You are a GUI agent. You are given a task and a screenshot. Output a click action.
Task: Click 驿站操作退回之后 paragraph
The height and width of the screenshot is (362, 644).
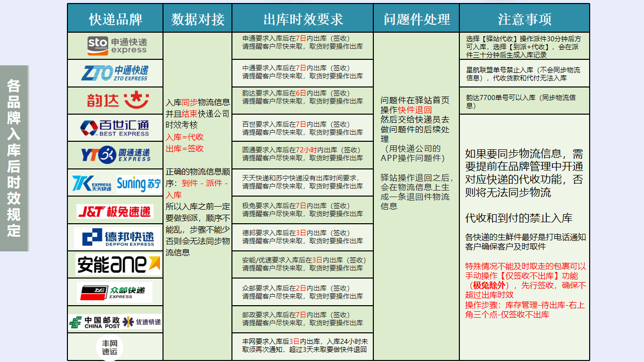click(417, 192)
